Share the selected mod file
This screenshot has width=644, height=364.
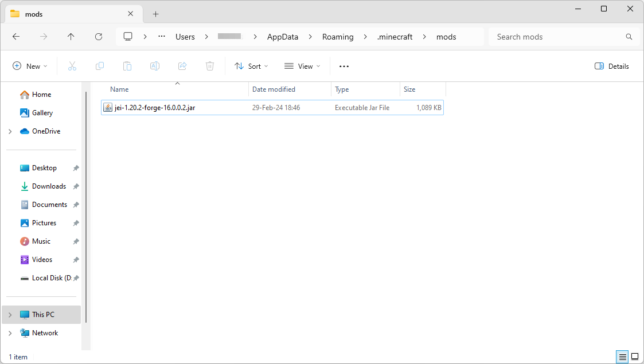coord(182,66)
